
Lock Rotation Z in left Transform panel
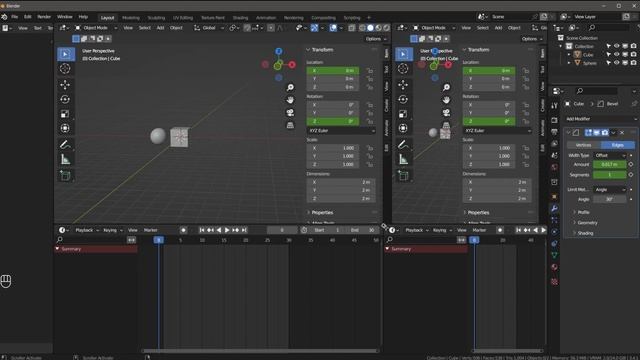(369, 121)
